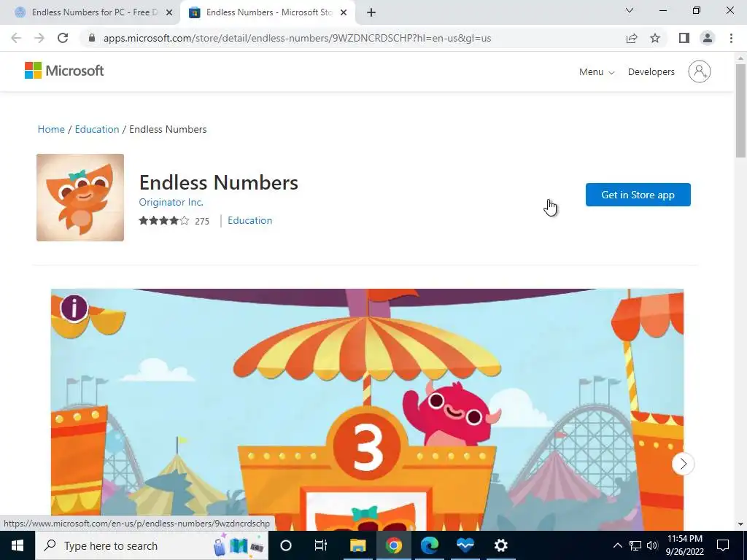This screenshot has width=747, height=560.
Task: Open the Chrome profile avatar
Action: pyautogui.click(x=708, y=38)
